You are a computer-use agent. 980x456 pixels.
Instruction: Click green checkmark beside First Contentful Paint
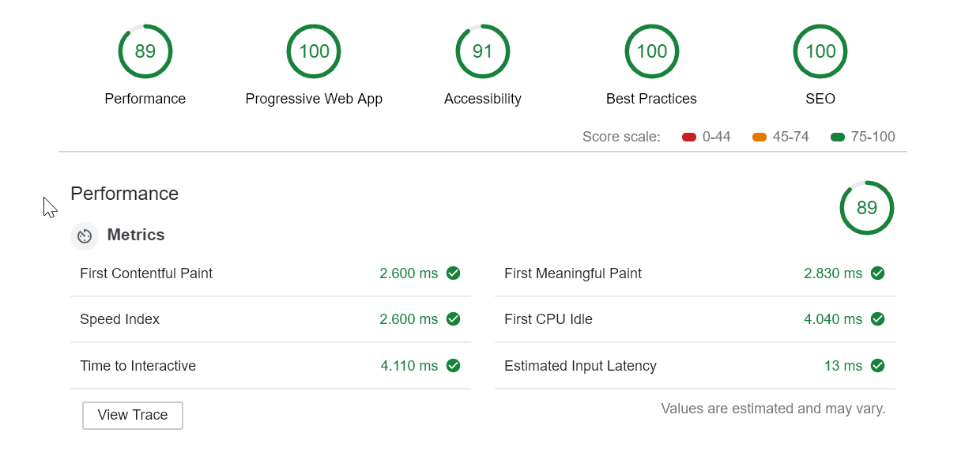453,273
